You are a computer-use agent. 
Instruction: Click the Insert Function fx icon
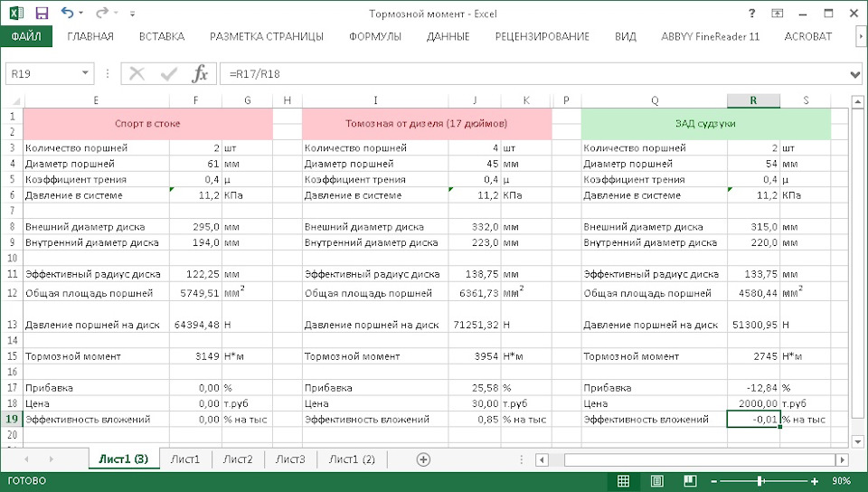[201, 73]
